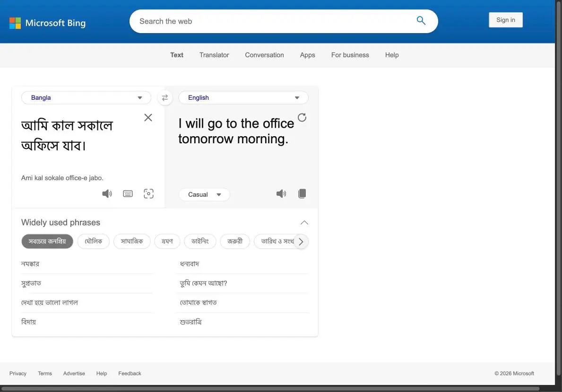
Task: Collapse the Widely used phrases section
Action: coord(304,223)
